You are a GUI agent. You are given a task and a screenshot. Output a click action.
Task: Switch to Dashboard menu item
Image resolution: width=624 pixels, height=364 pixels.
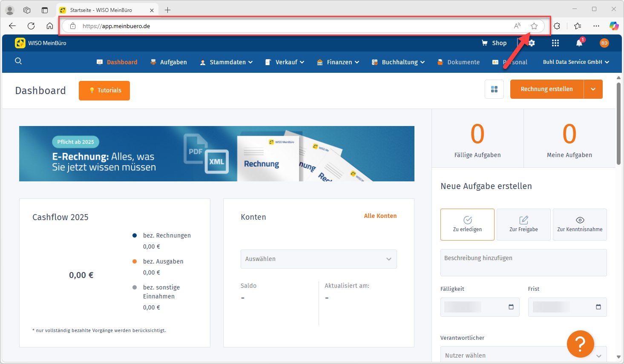tap(117, 62)
